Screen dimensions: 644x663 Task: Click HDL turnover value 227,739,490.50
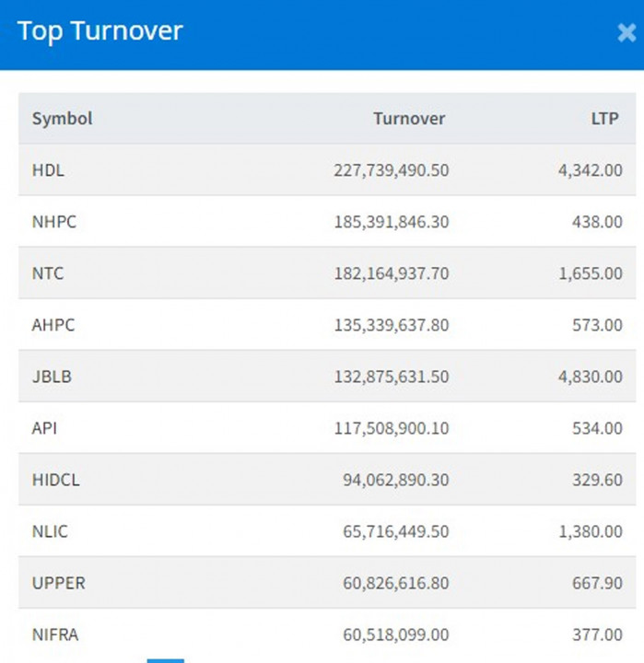[x=391, y=170]
